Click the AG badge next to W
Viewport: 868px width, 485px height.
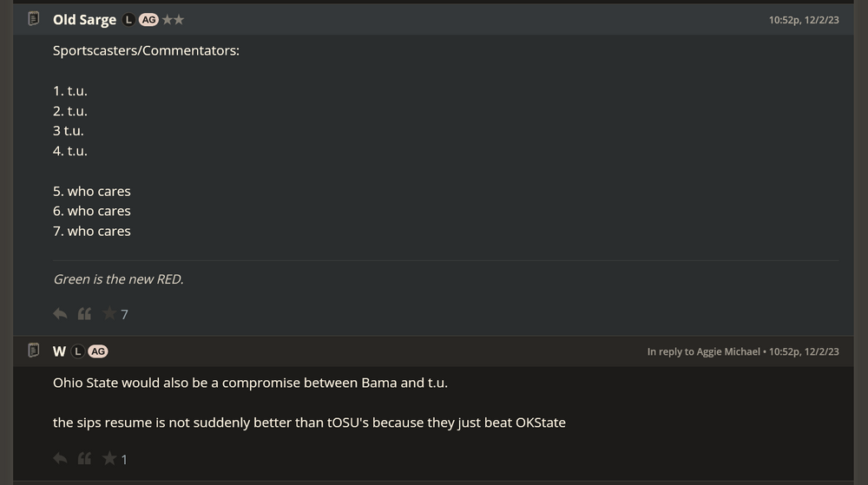click(98, 351)
